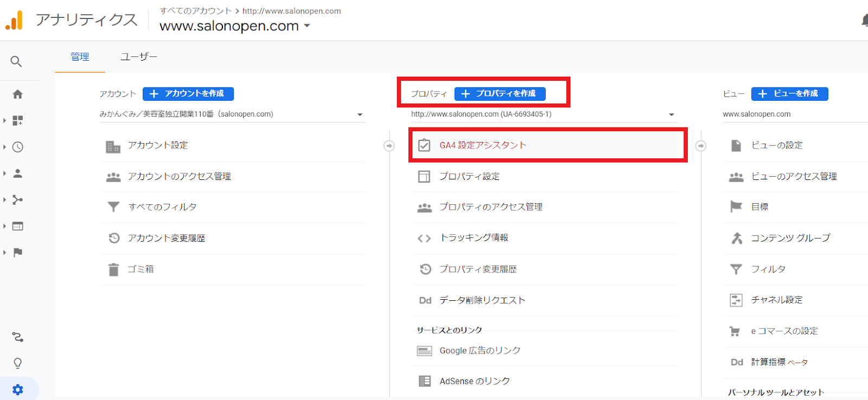Expand Conversions section arrow in sidebar
Image resolution: width=868 pixels, height=400 pixels.
pos(4,253)
